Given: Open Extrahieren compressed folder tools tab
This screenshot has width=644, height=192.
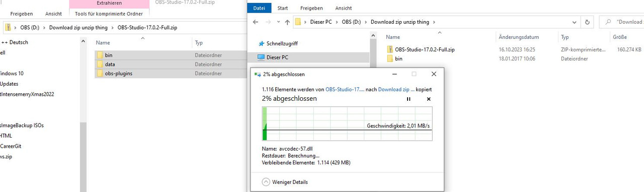Looking at the screenshot, I should (x=109, y=3).
